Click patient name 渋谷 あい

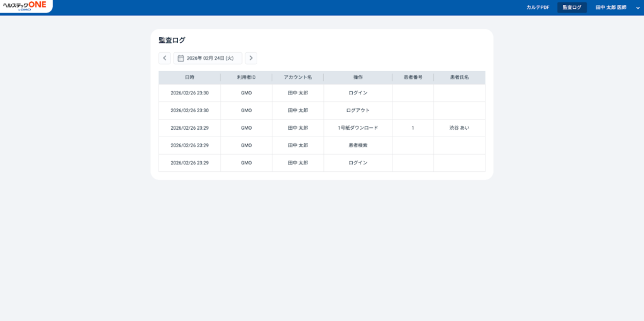point(459,128)
